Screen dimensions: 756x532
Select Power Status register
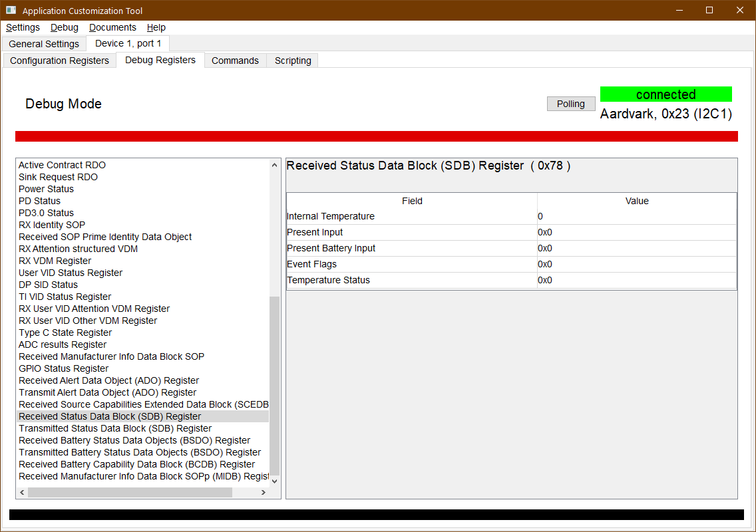tap(142, 189)
